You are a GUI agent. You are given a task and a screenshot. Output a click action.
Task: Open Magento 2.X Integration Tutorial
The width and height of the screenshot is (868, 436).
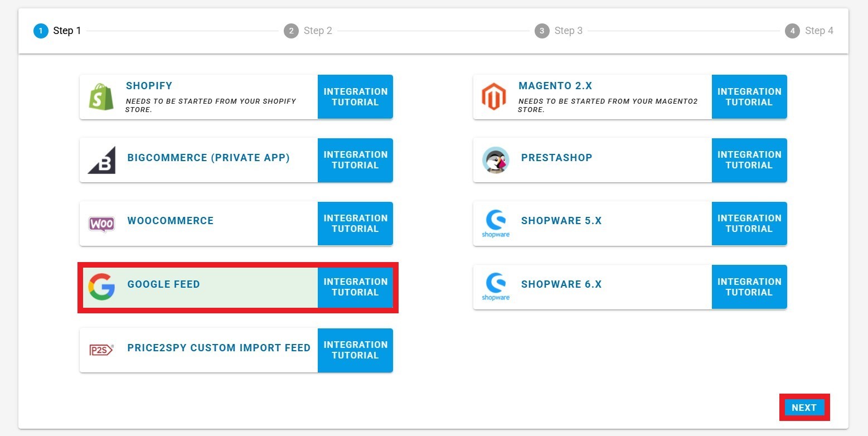click(749, 97)
